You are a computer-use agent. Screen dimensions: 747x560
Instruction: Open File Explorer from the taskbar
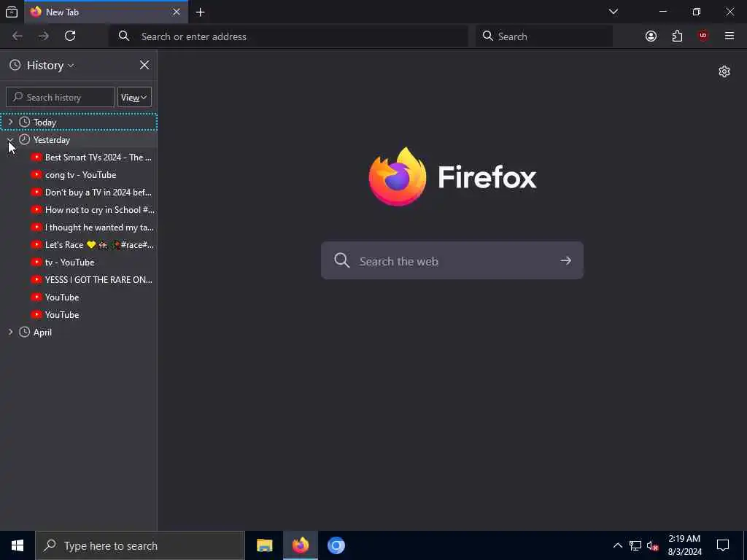click(264, 545)
